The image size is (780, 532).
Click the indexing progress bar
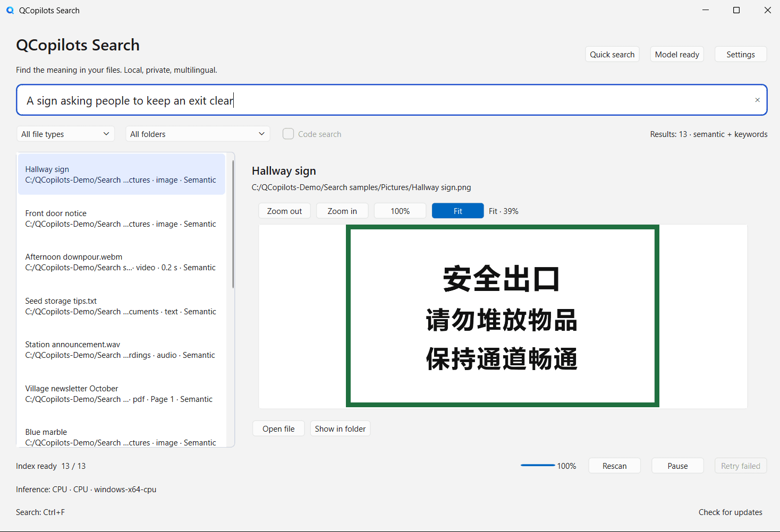point(538,465)
